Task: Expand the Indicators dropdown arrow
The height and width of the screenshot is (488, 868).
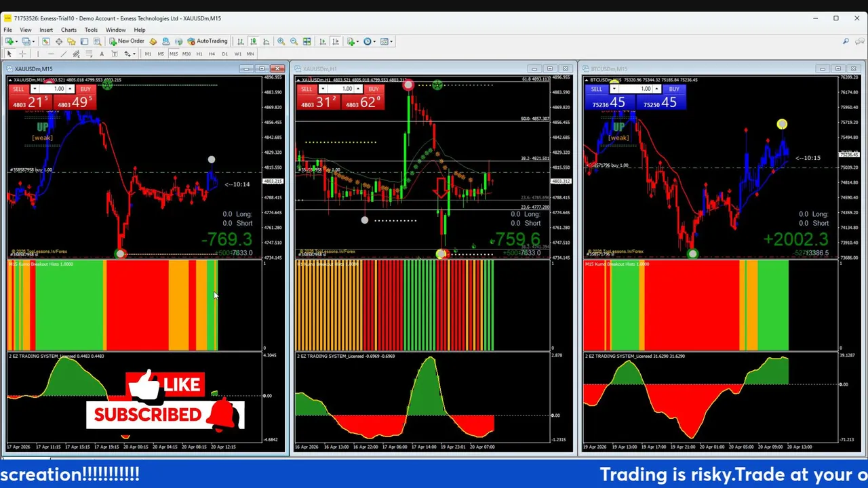Action: (x=357, y=41)
